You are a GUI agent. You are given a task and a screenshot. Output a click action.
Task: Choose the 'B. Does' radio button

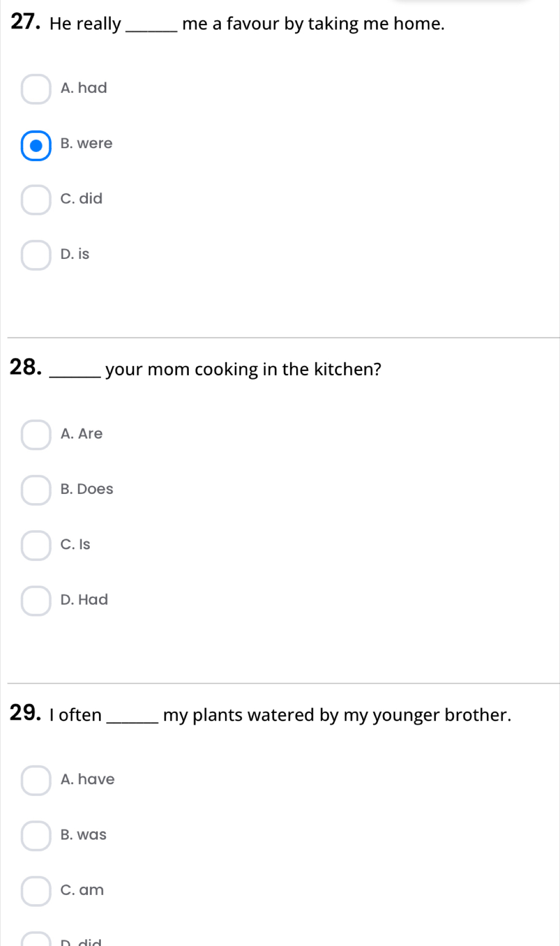point(36,490)
